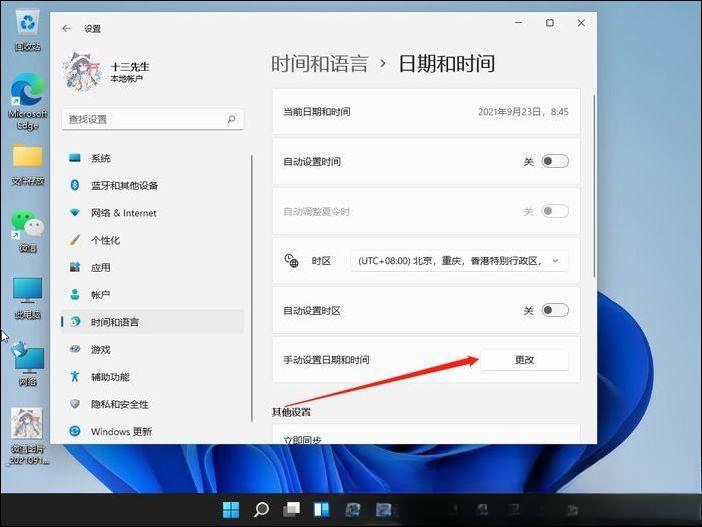Viewport: 702px width, 527px height.
Task: Click the 十三先生 local account name
Action: tap(130, 67)
